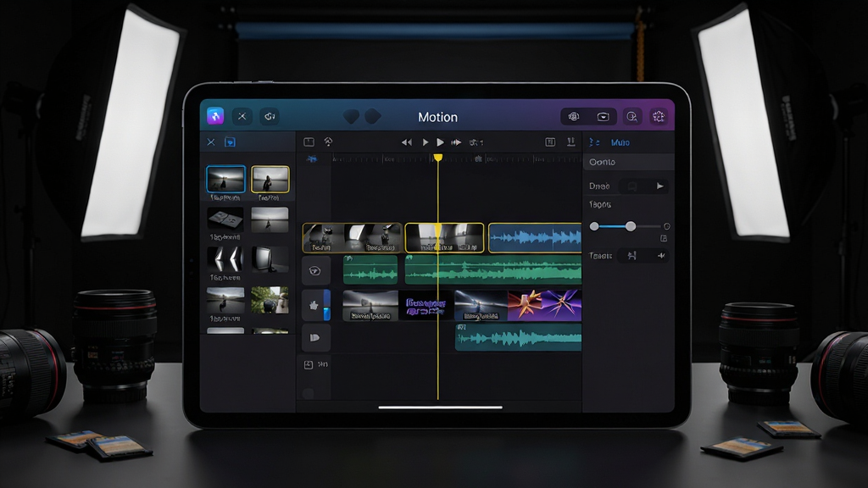Screen dimensions: 868x488
Task: Select the monitor screen media thumbnail
Action: [270, 259]
